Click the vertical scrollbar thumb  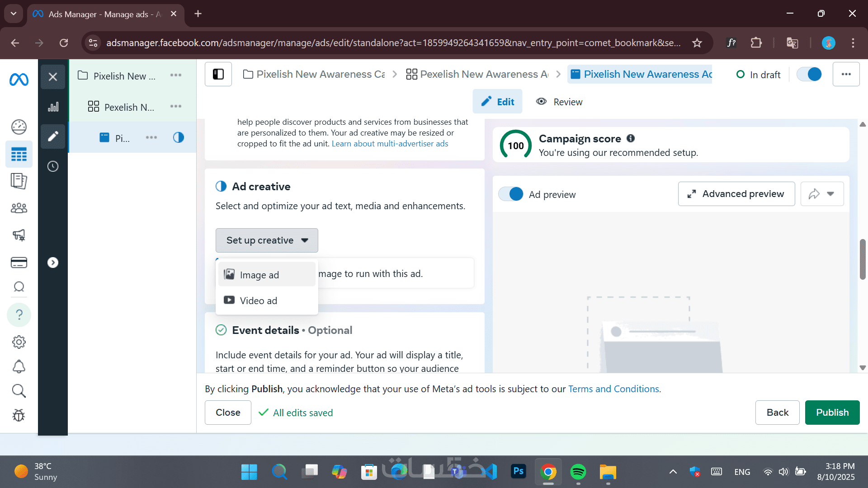click(x=863, y=260)
